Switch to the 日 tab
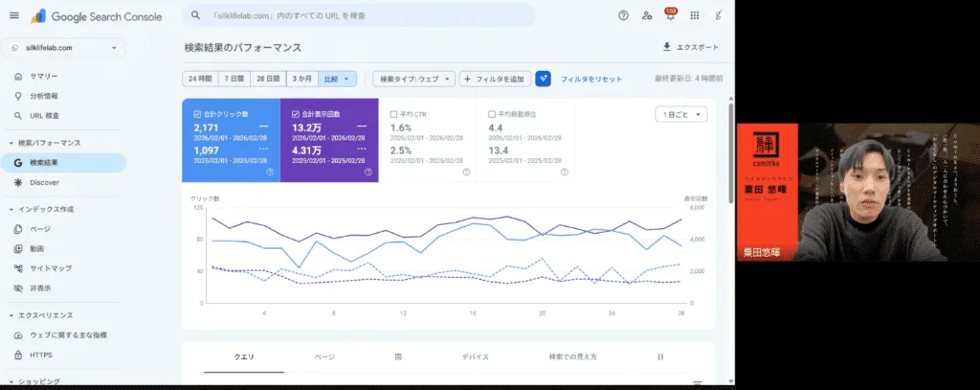 (x=660, y=357)
